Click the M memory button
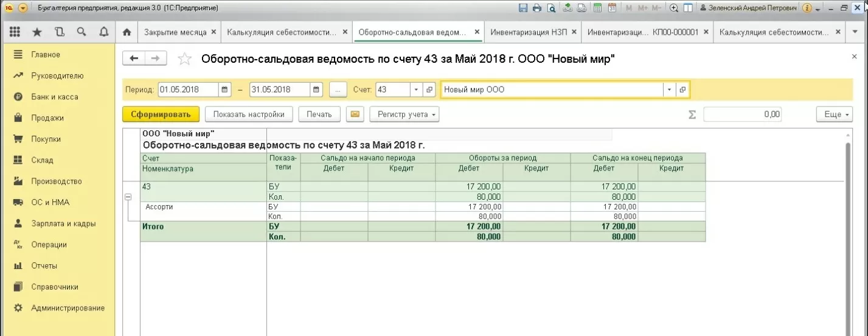The width and height of the screenshot is (868, 336). (629, 8)
